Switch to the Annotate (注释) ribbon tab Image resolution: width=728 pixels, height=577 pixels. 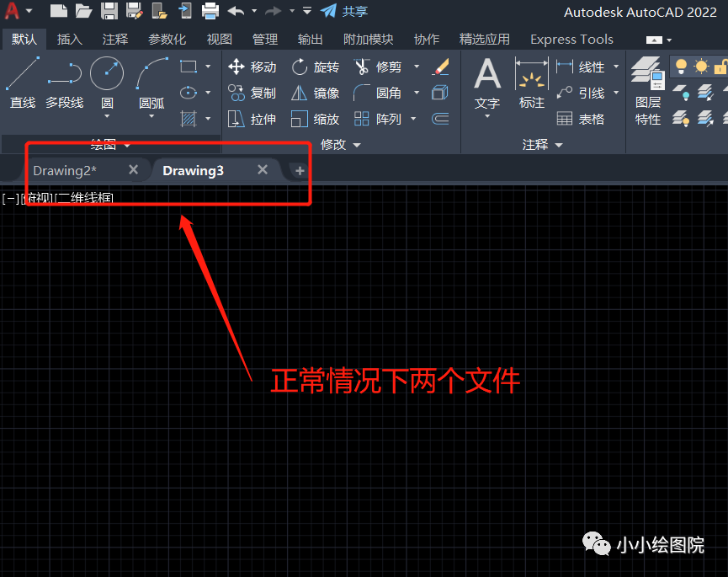[x=115, y=40]
